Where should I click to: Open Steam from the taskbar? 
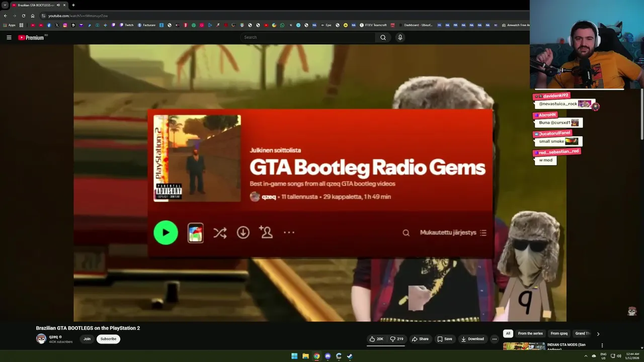(x=350, y=356)
